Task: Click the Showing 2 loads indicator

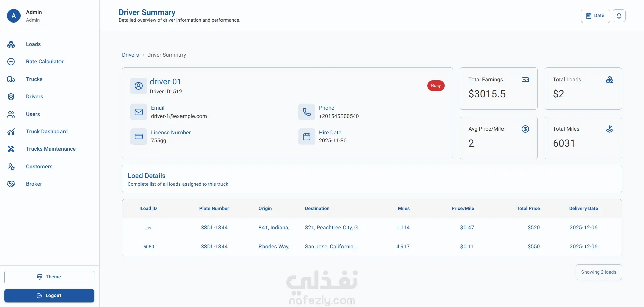Action: pyautogui.click(x=599, y=272)
